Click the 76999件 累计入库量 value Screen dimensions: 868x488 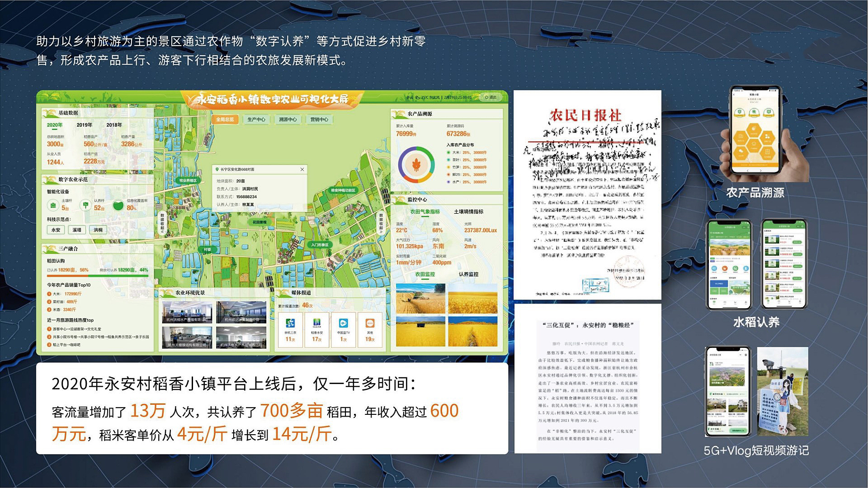point(406,134)
